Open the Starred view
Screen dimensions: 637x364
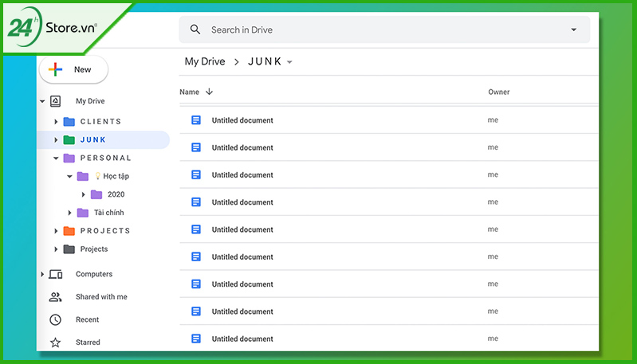point(88,342)
